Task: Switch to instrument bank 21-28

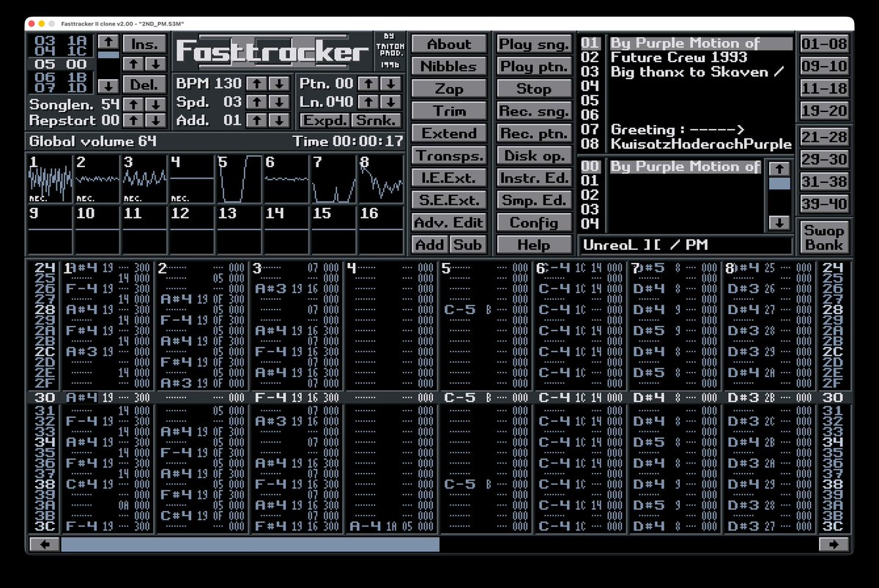Action: point(824,137)
